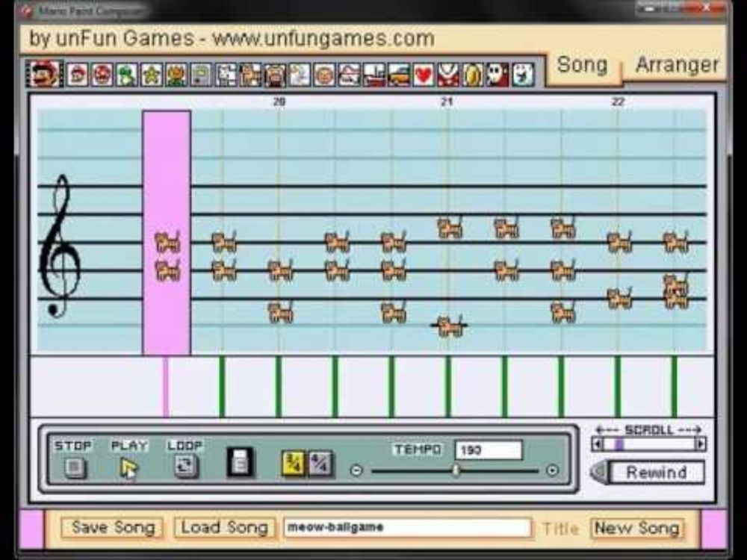Click the New Song button
This screenshot has height=560, width=747.
pyautogui.click(x=637, y=528)
